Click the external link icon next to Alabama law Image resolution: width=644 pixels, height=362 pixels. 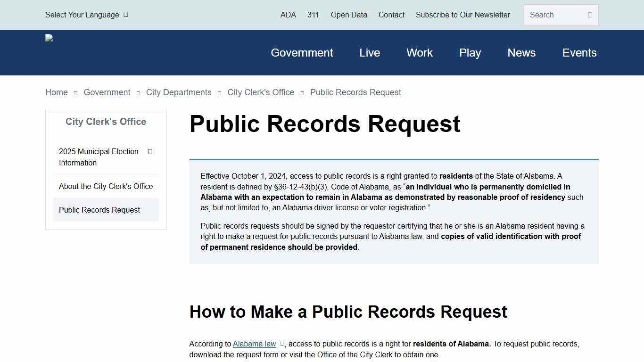click(281, 344)
